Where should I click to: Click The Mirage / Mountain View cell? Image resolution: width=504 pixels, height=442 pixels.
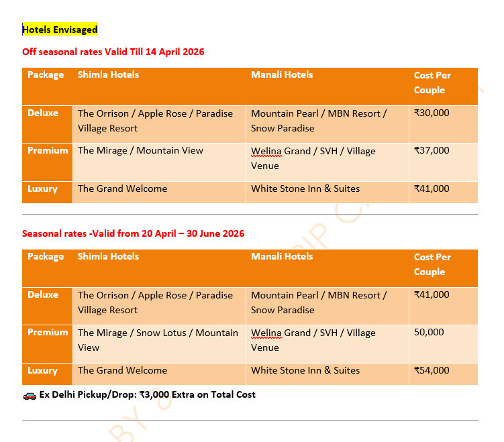pos(140,151)
